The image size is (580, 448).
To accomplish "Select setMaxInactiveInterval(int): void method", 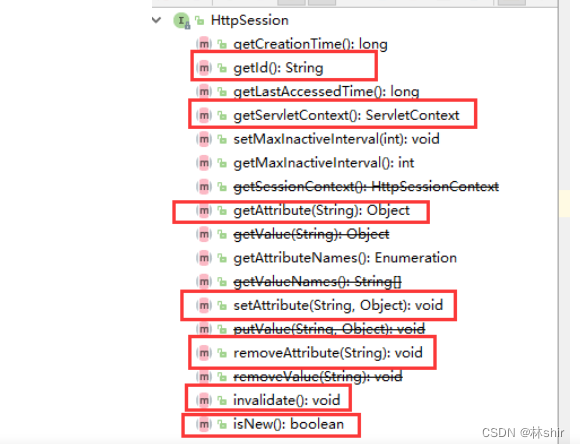I will [x=336, y=139].
